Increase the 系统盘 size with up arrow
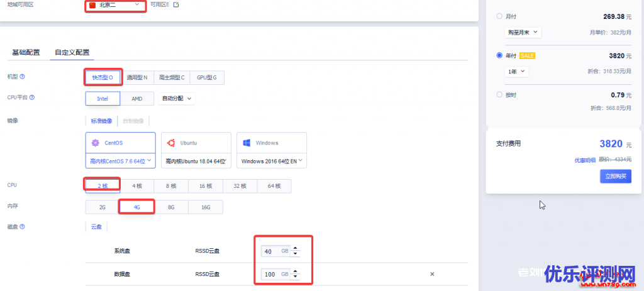 click(295, 248)
